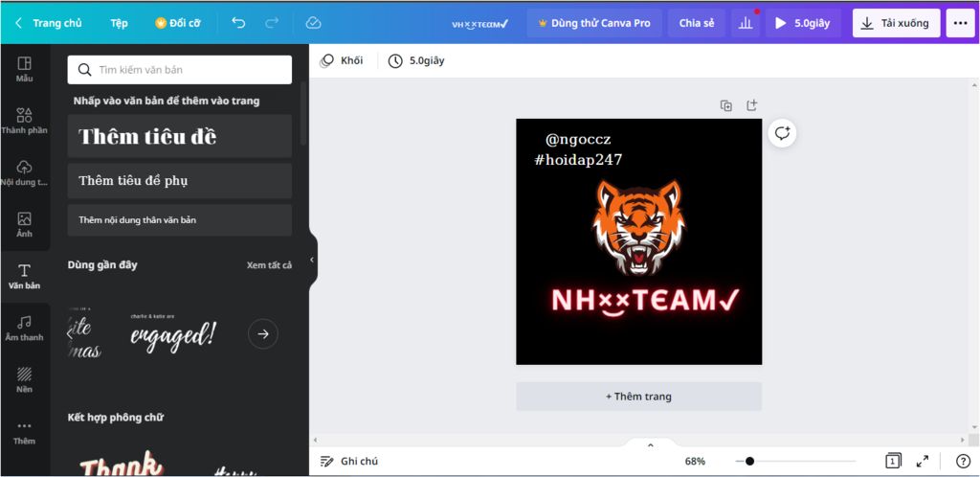
Task: Open the insights chart icon
Action: pos(745,23)
